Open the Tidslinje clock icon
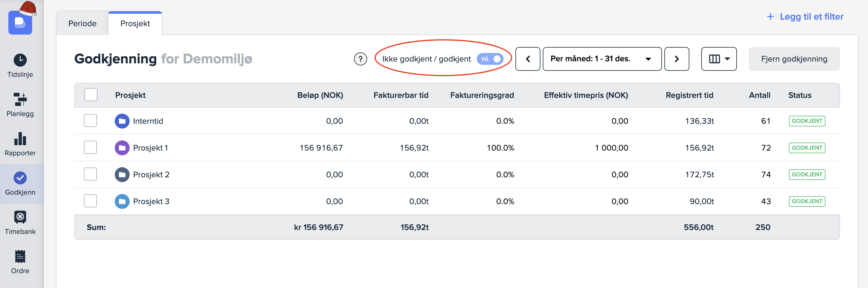868x288 pixels. (x=20, y=60)
